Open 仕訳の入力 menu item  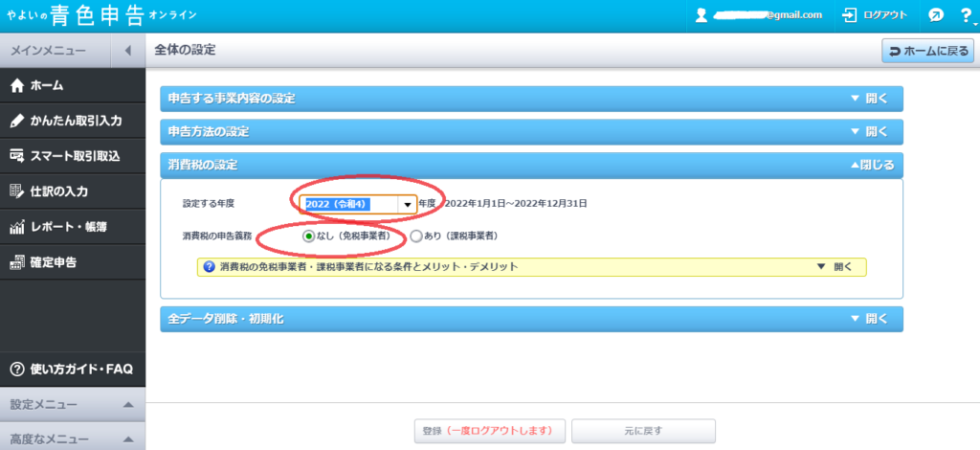pyautogui.click(x=73, y=191)
